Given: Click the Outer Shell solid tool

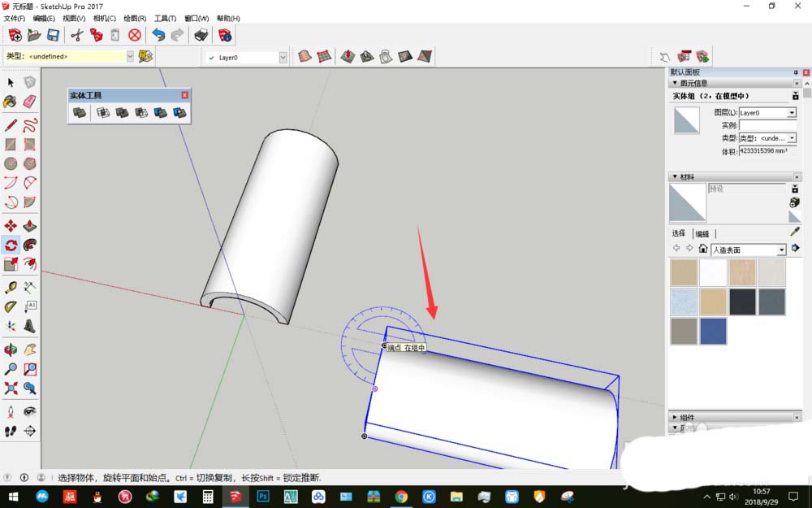Looking at the screenshot, I should pyautogui.click(x=80, y=112).
